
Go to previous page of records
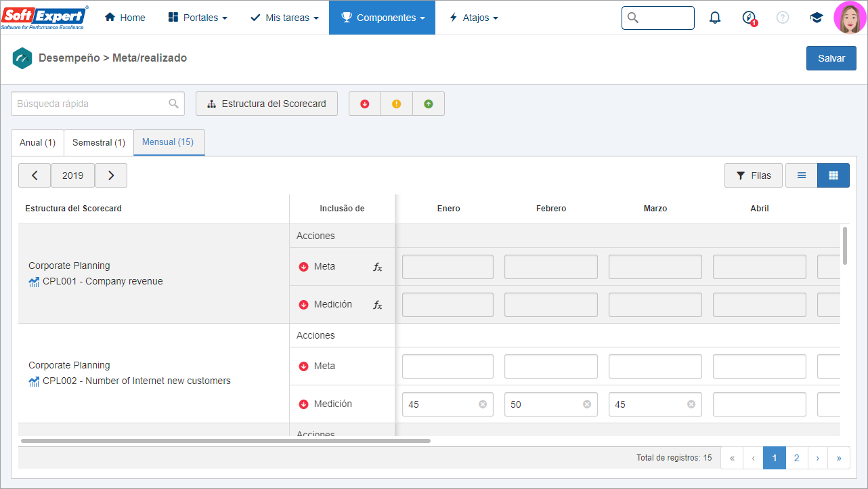753,458
